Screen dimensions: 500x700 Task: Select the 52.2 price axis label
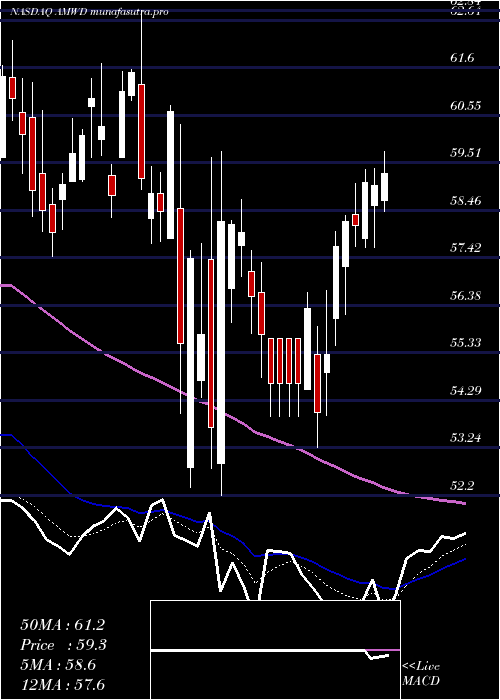462,485
